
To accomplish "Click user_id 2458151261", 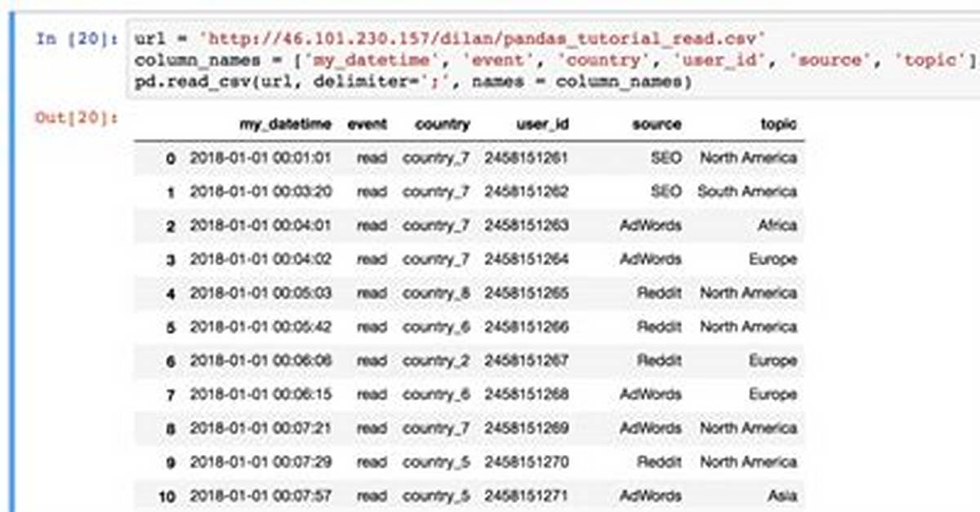I will 527,158.
